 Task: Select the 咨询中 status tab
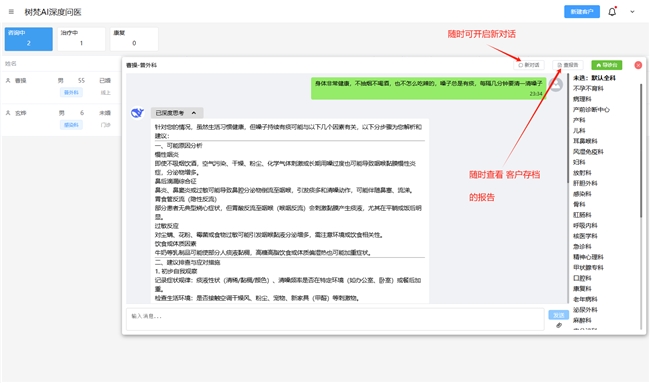click(29, 39)
